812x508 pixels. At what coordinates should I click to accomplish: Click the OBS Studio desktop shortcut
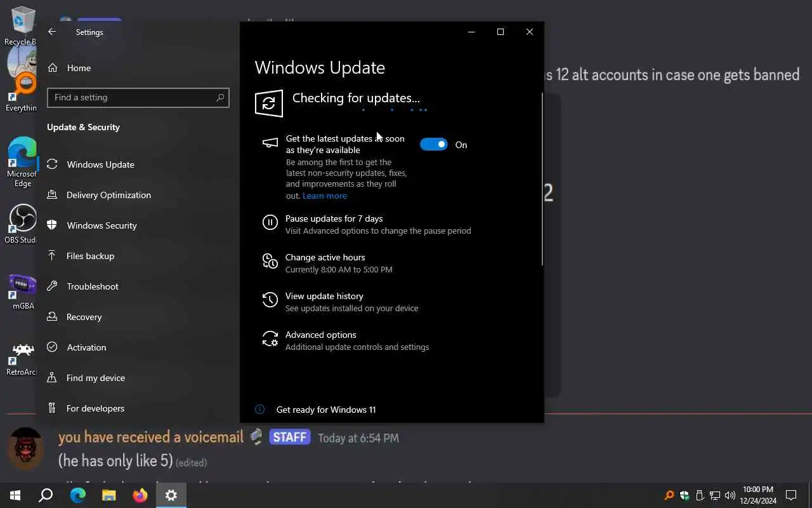22,224
